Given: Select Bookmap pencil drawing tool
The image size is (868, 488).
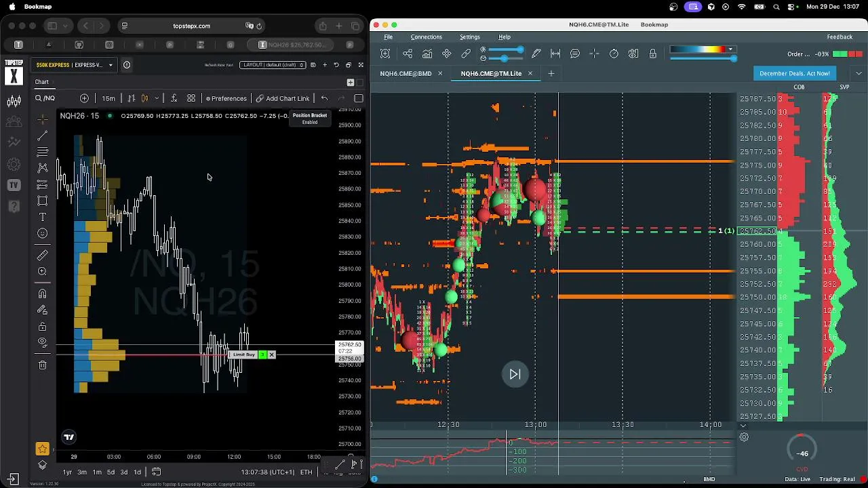Looking at the screenshot, I should [x=536, y=54].
